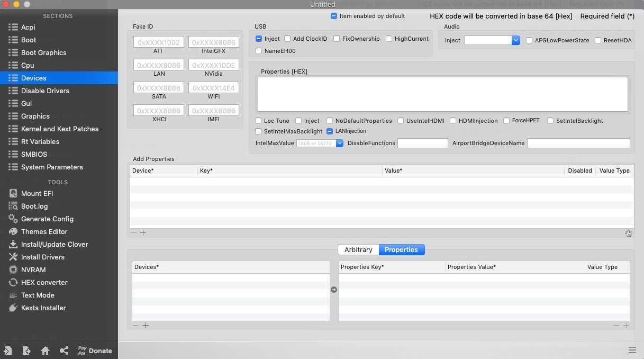Remove a row from Add Properties table

pyautogui.click(x=133, y=232)
